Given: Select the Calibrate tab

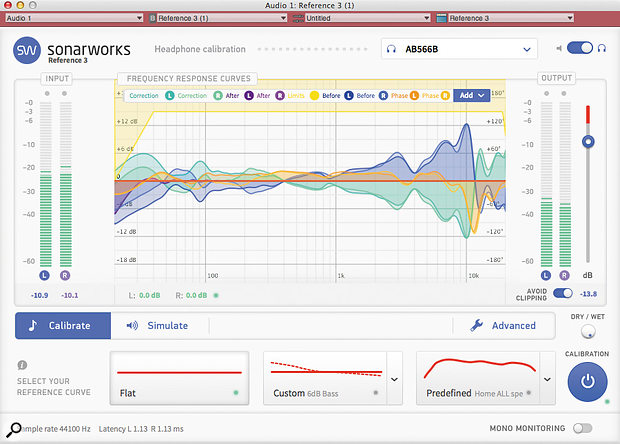Looking at the screenshot, I should point(63,325).
